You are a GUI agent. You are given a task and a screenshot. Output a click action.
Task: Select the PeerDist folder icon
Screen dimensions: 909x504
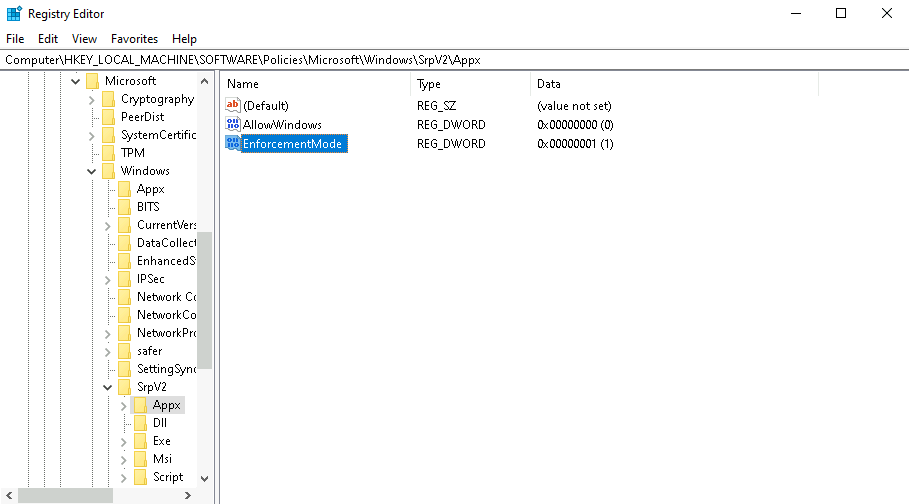pos(108,117)
